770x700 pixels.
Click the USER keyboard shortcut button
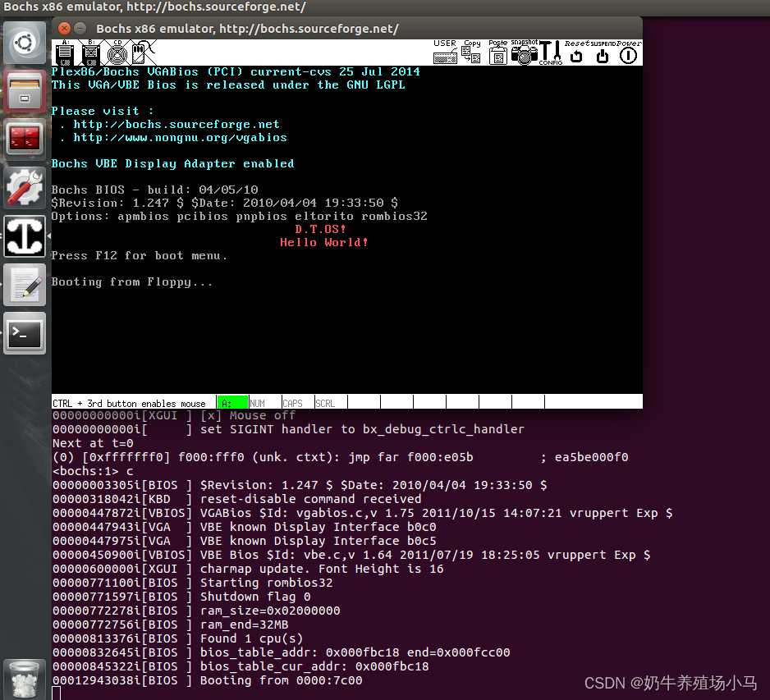[445, 52]
